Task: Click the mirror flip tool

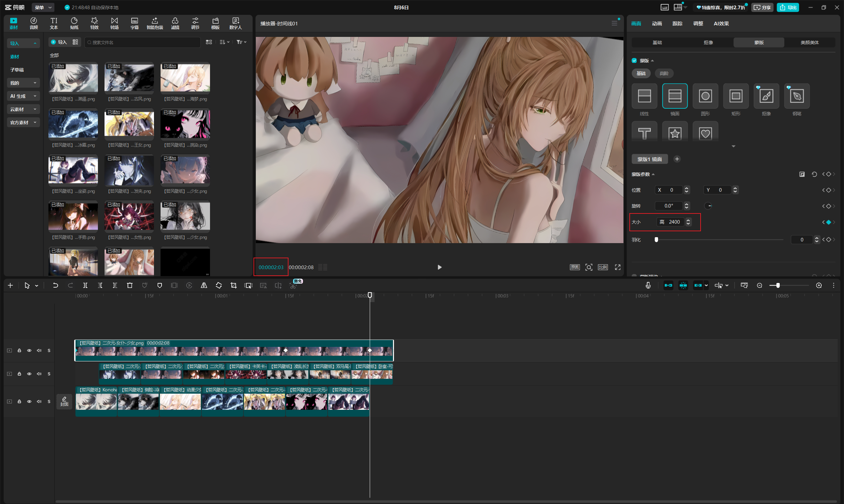Action: pyautogui.click(x=204, y=286)
